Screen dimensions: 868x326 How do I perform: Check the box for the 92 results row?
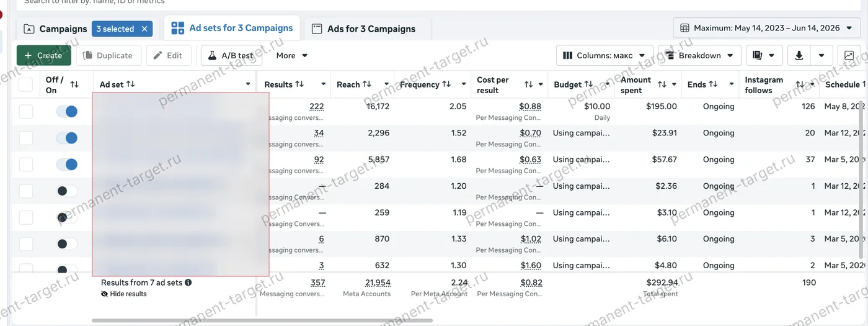tap(25, 165)
